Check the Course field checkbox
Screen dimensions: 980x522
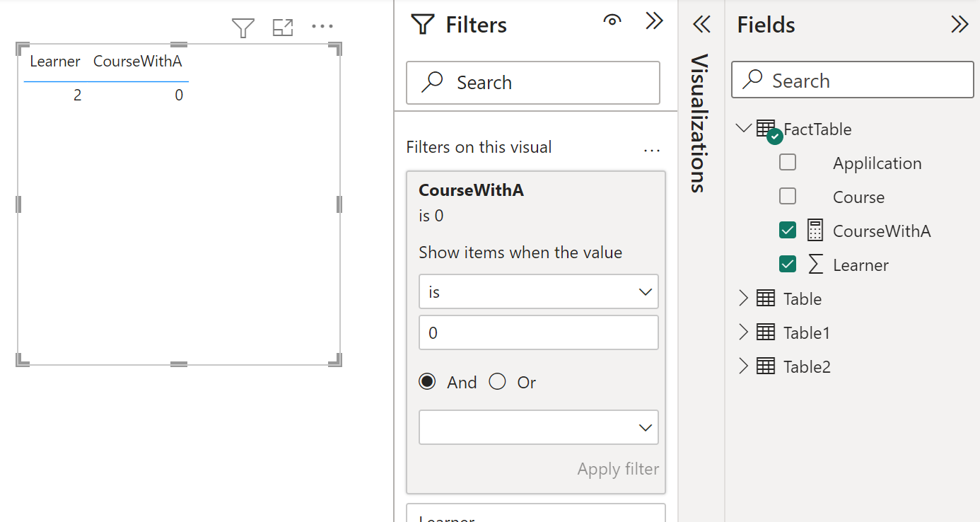788,196
